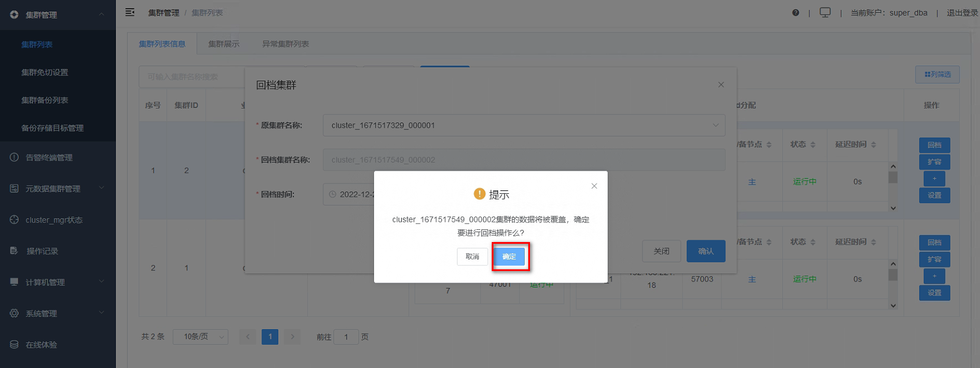Viewport: 980px width, 368px height.
Task: Click the orange warning icon beside 提示
Action: [x=479, y=194]
